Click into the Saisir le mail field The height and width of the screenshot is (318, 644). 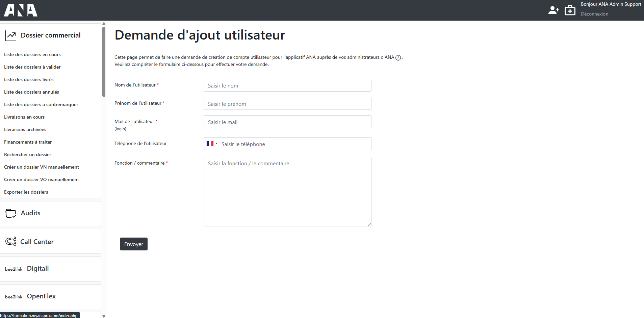point(287,122)
